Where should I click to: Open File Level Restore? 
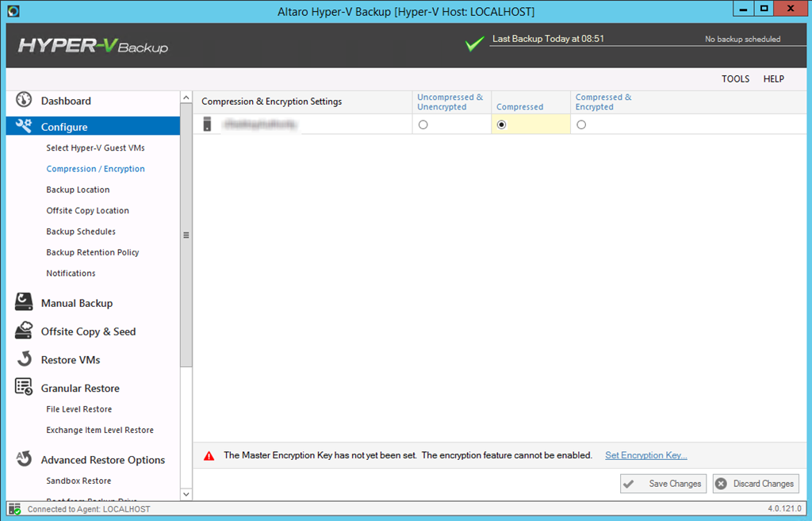point(79,409)
